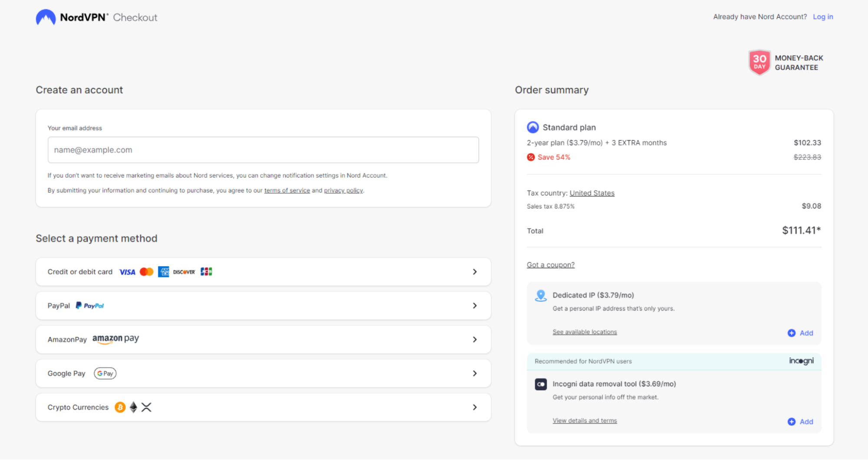Click the incogni brand logo
The width and height of the screenshot is (868, 460).
pyautogui.click(x=801, y=361)
